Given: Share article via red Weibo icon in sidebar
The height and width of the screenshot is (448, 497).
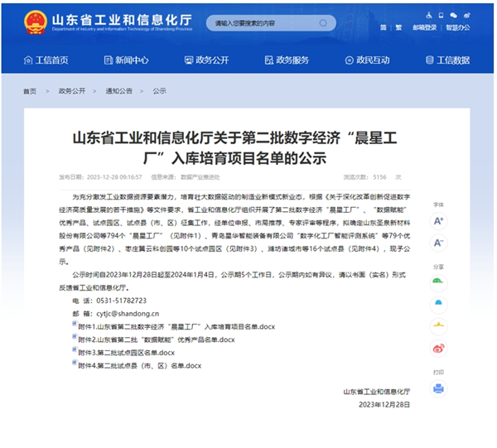Looking at the screenshot, I should point(438,349).
